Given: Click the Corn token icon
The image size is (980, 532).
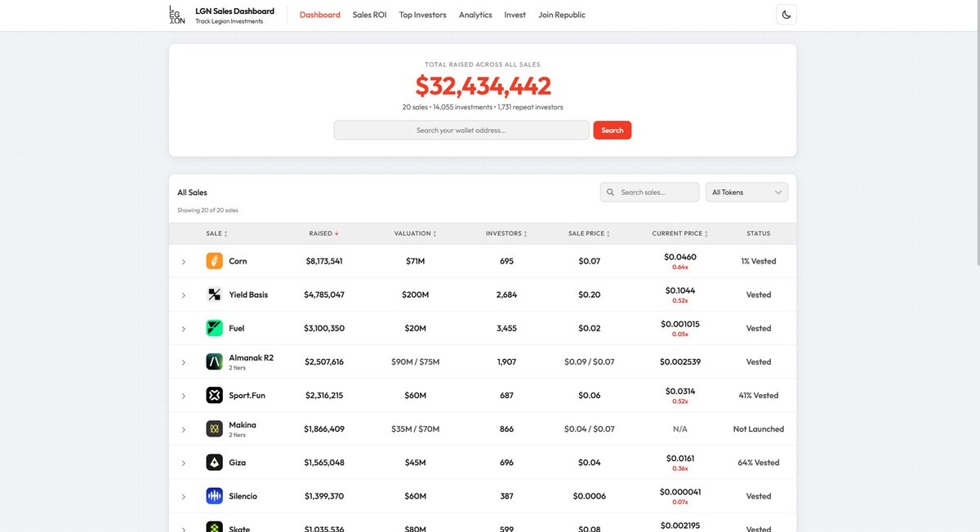Looking at the screenshot, I should point(214,261).
